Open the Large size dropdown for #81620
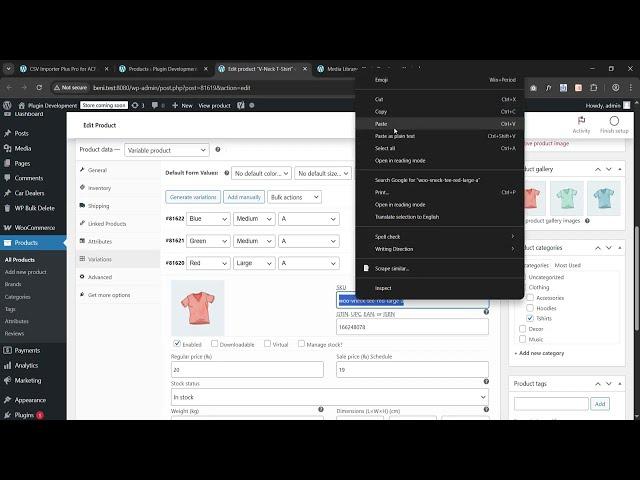 (x=253, y=263)
